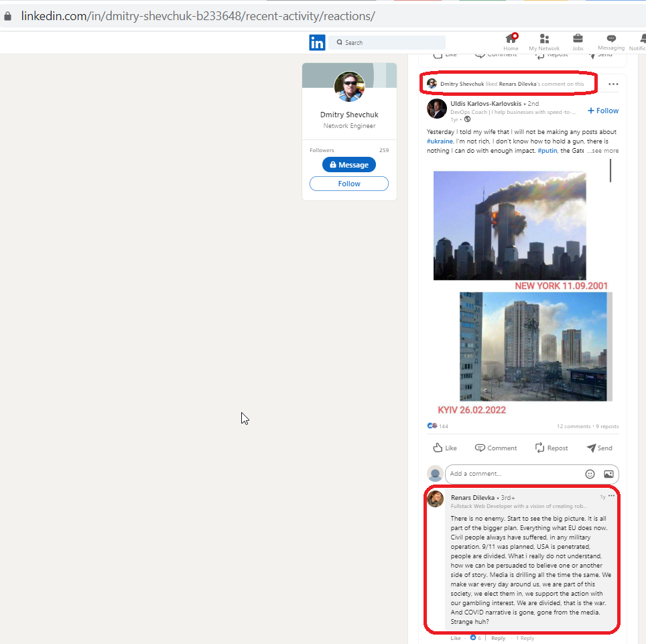This screenshot has width=646, height=644.
Task: Open Messaging from the top bar
Action: click(611, 42)
